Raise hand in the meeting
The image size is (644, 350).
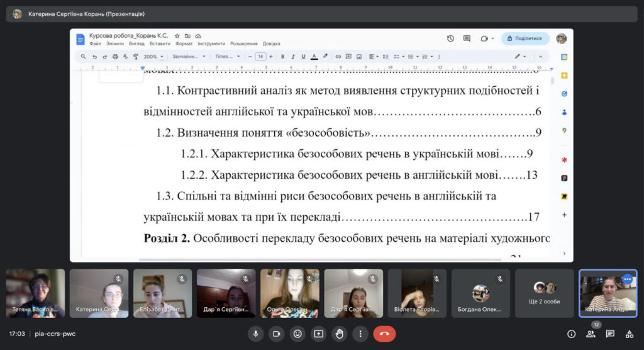pyautogui.click(x=340, y=334)
